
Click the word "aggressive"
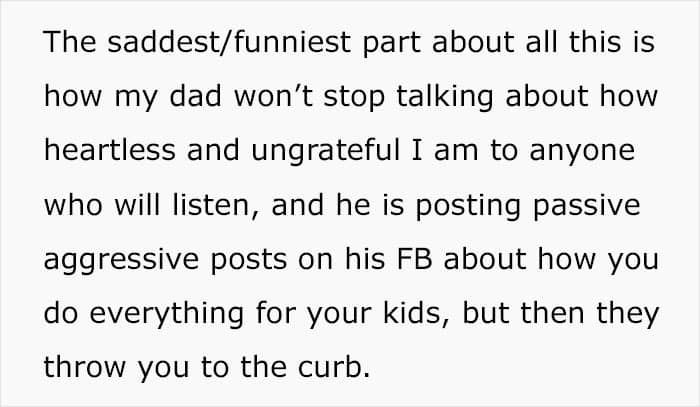pyautogui.click(x=121, y=260)
